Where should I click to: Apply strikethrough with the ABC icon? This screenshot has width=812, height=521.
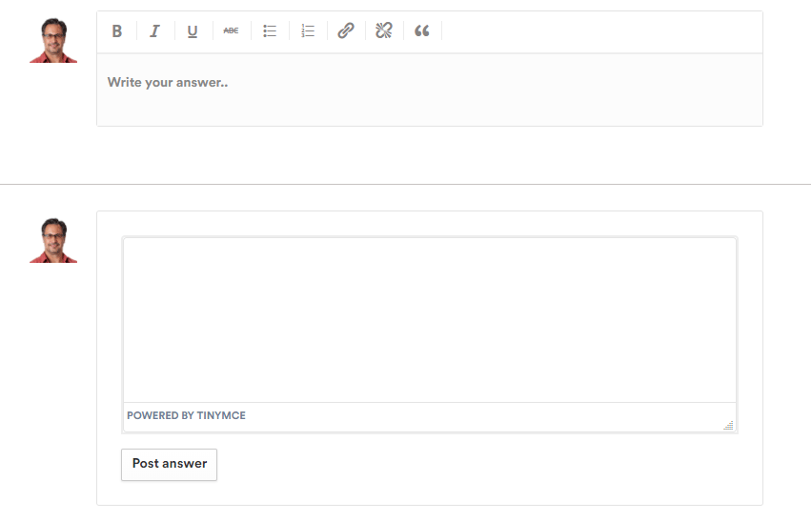coord(231,31)
